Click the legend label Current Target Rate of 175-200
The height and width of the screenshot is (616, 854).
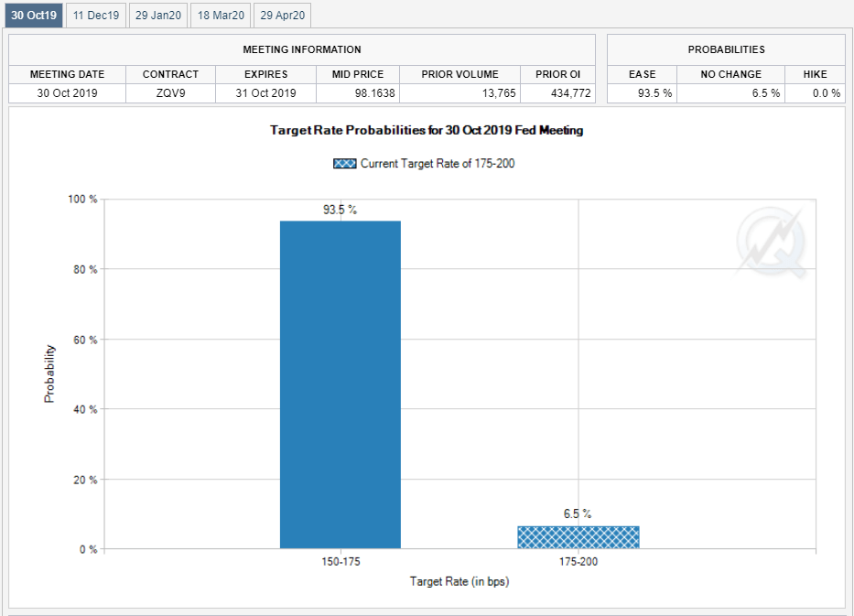[x=438, y=164]
